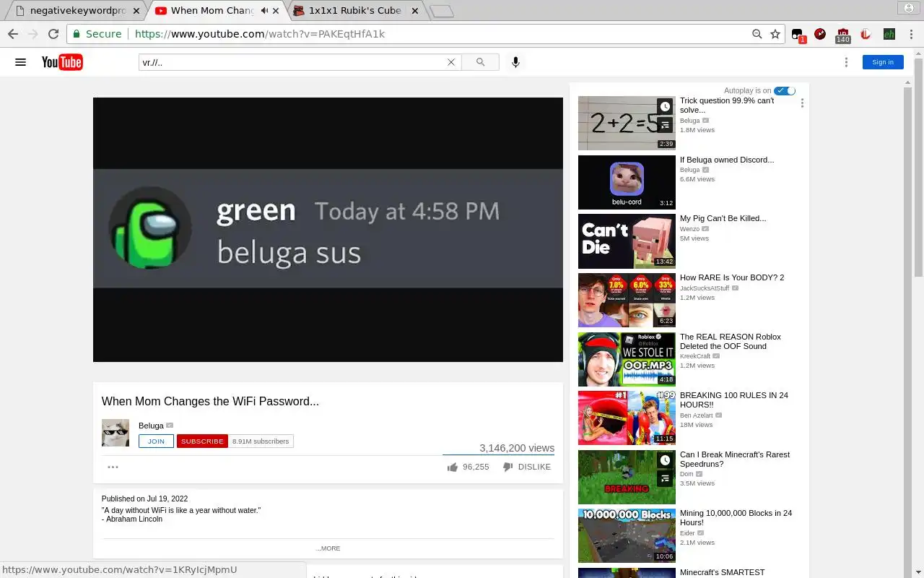924x578 pixels.
Task: Clear the search box with the X
Action: [451, 62]
